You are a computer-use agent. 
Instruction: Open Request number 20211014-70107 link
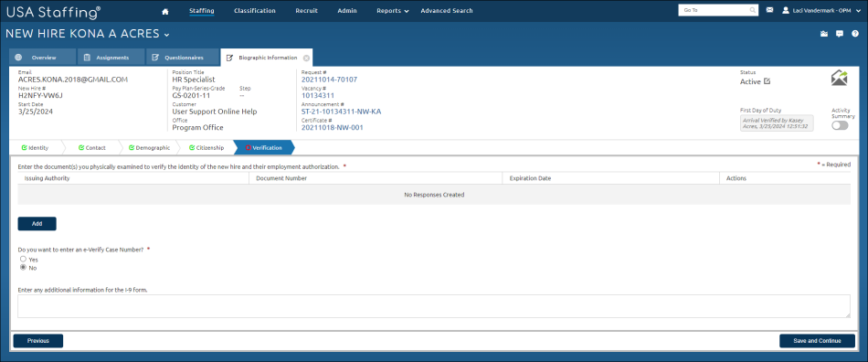[329, 80]
